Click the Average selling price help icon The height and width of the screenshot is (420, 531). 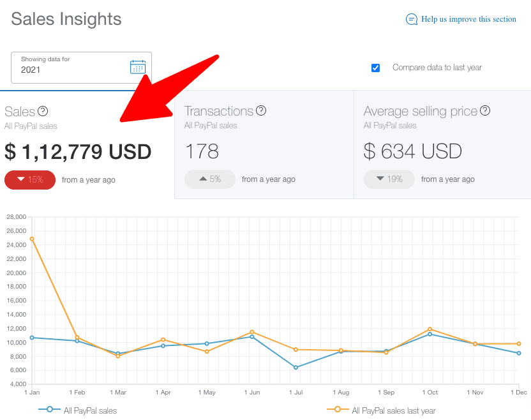484,110
